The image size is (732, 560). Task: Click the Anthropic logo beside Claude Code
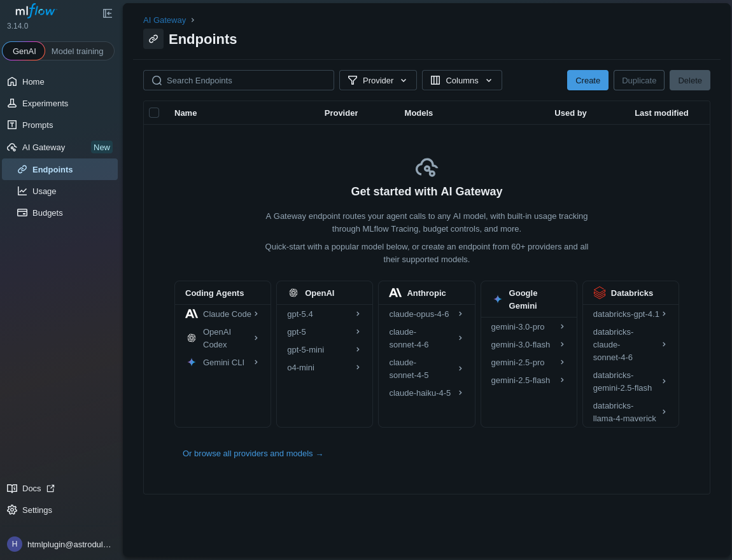click(x=192, y=314)
